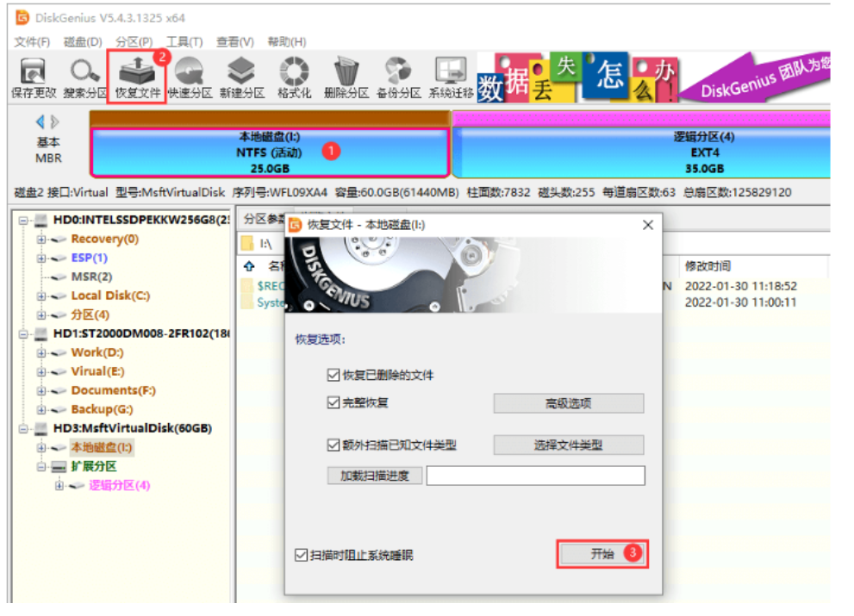This screenshot has height=616, width=854.
Task: Switch to the partition parameters (分区参数) tab
Action: pyautogui.click(x=264, y=219)
